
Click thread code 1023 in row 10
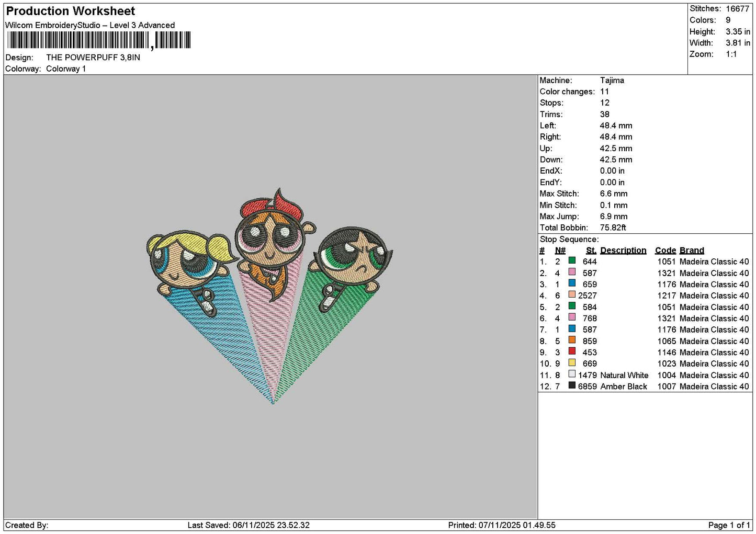pos(667,363)
